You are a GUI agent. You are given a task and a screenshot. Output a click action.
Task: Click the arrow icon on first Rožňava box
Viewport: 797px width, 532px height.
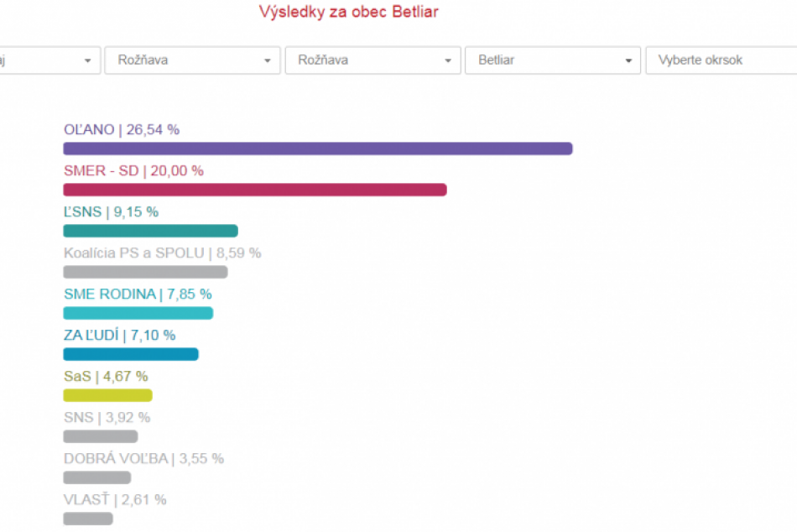(267, 60)
